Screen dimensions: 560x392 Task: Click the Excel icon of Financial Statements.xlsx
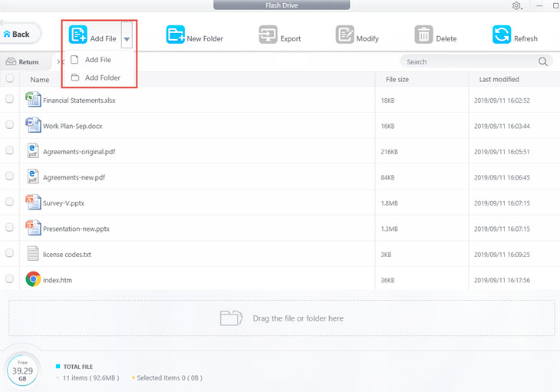coord(33,99)
